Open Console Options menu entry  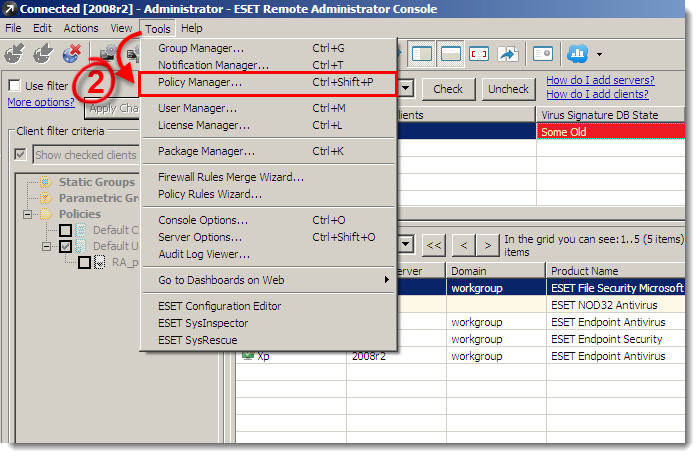(203, 220)
